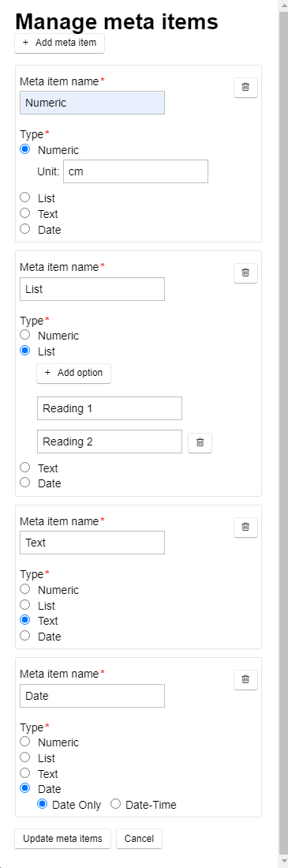
Task: Choose Numeric type for List meta item
Action: [x=25, y=335]
